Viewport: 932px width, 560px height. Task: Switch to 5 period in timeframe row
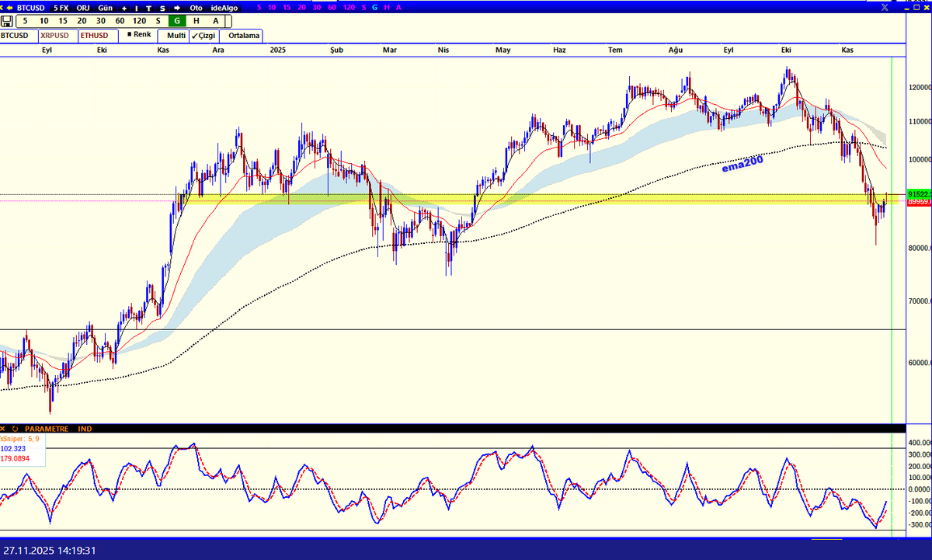pyautogui.click(x=25, y=21)
